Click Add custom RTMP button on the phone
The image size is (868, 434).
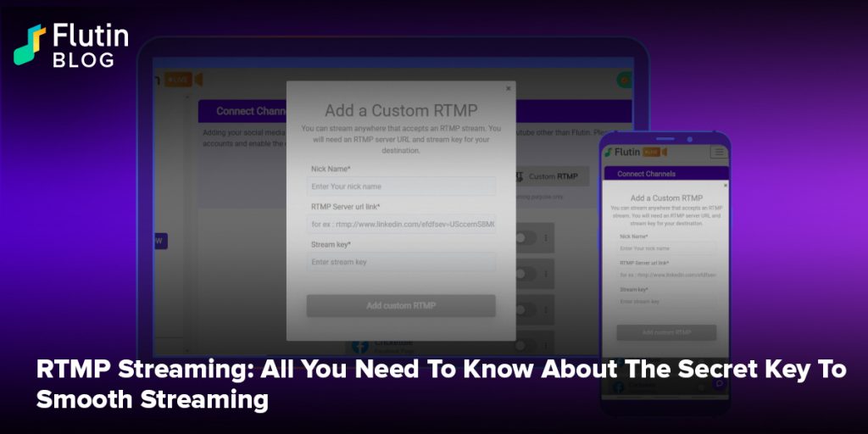[666, 332]
